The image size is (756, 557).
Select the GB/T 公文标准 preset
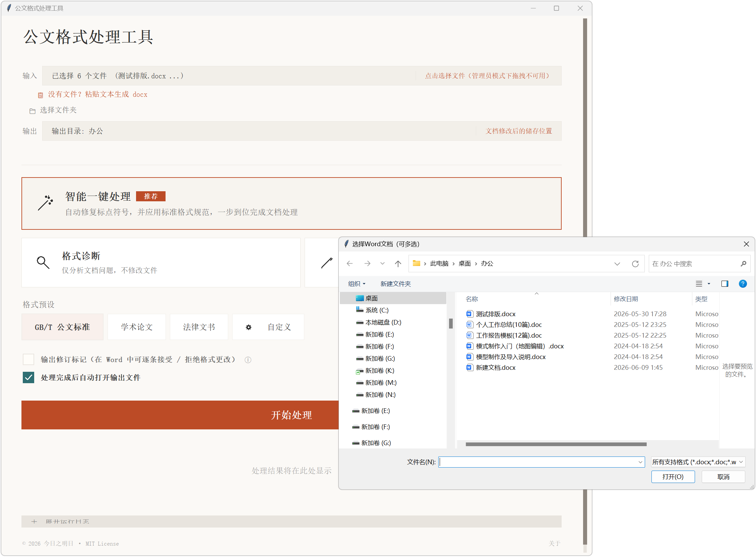pyautogui.click(x=62, y=327)
